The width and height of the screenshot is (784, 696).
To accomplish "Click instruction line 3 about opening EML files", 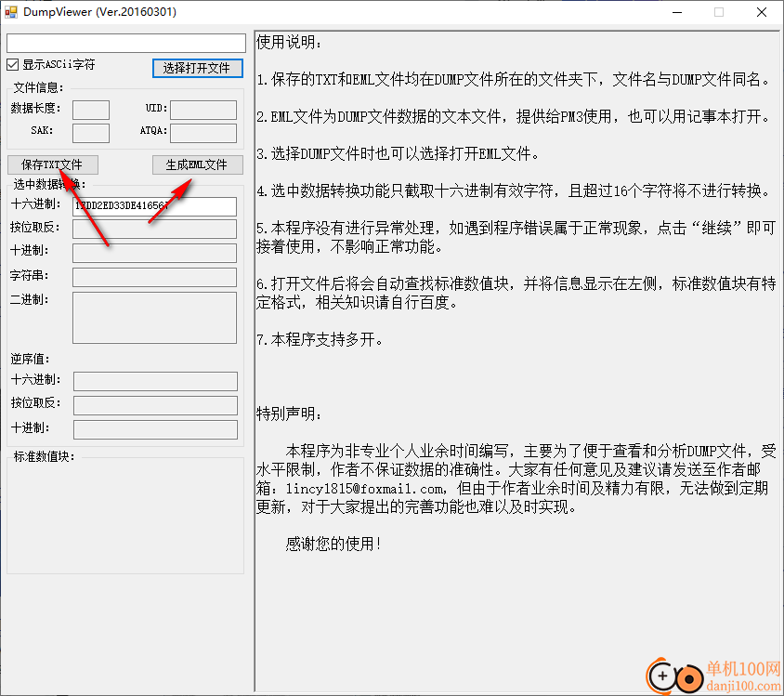I will pos(398,153).
